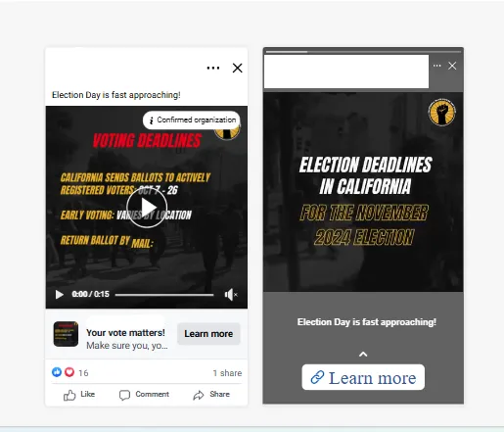This screenshot has height=432, width=504.
Task: Click the Learn more button beside Your vote matters
Action: [x=208, y=334]
